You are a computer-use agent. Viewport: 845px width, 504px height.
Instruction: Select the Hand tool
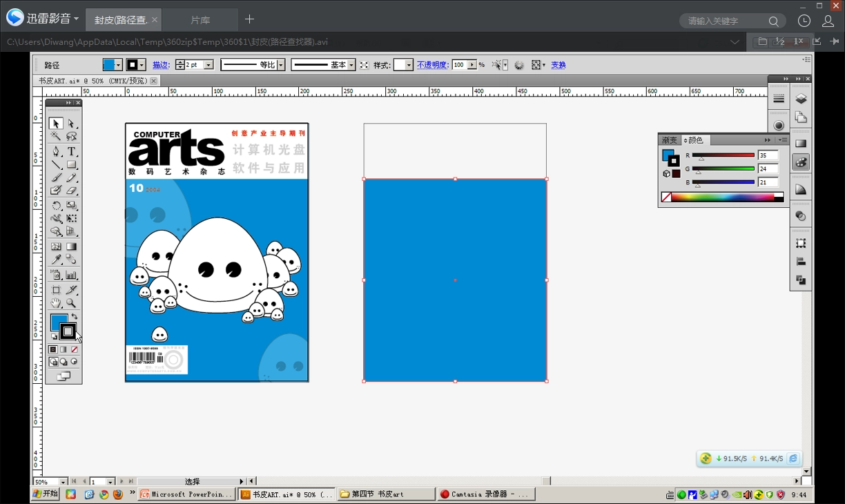click(56, 303)
